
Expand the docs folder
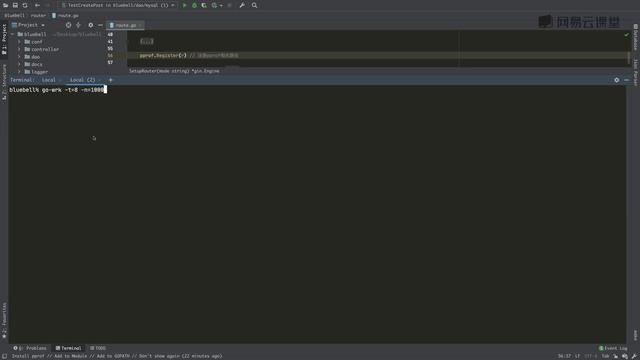(19, 64)
